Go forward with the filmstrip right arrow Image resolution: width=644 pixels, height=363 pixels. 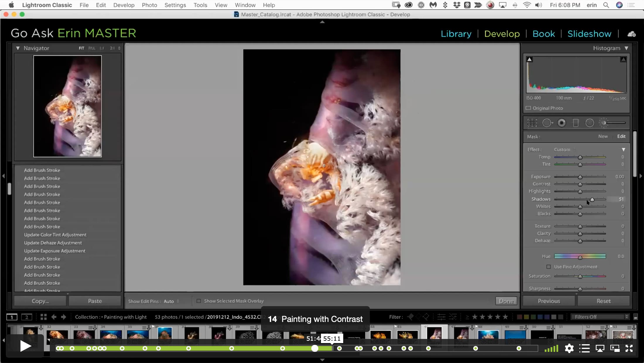pyautogui.click(x=64, y=317)
